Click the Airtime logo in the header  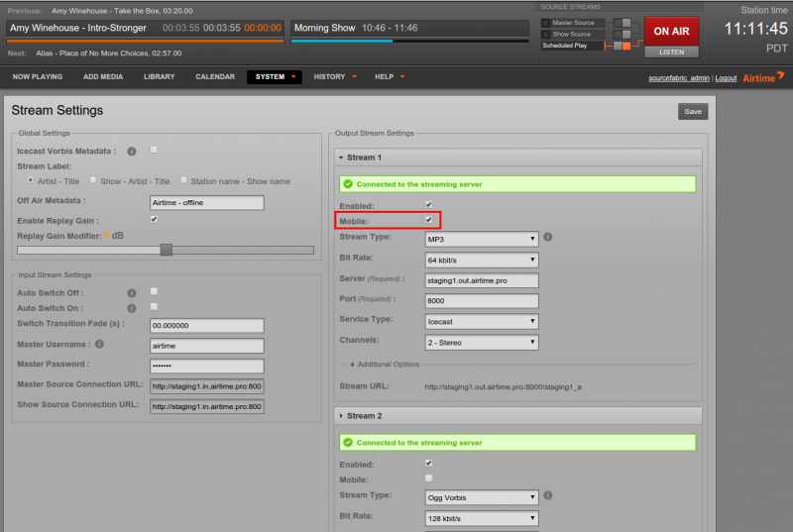point(763,76)
